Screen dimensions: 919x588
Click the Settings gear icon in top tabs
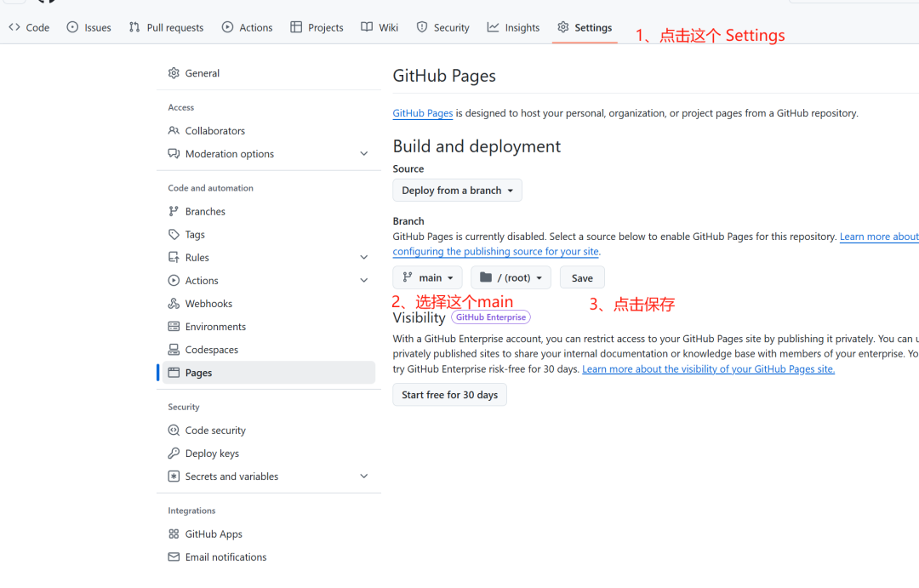563,27
